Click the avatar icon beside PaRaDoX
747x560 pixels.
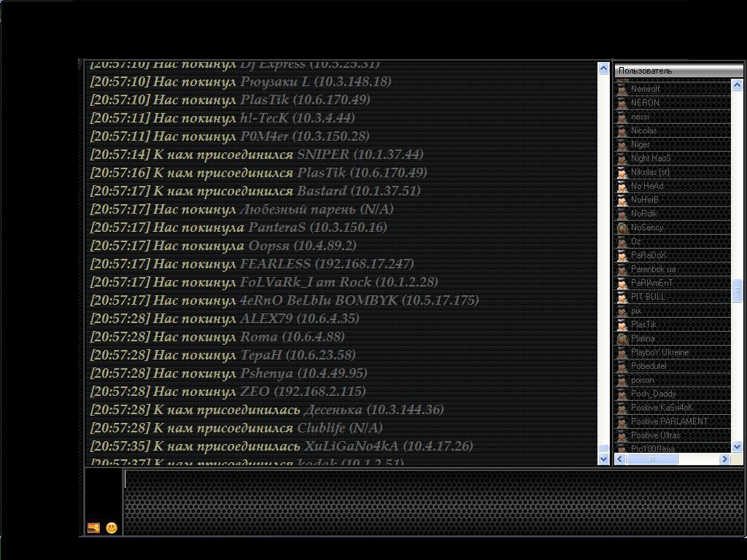[x=622, y=255]
